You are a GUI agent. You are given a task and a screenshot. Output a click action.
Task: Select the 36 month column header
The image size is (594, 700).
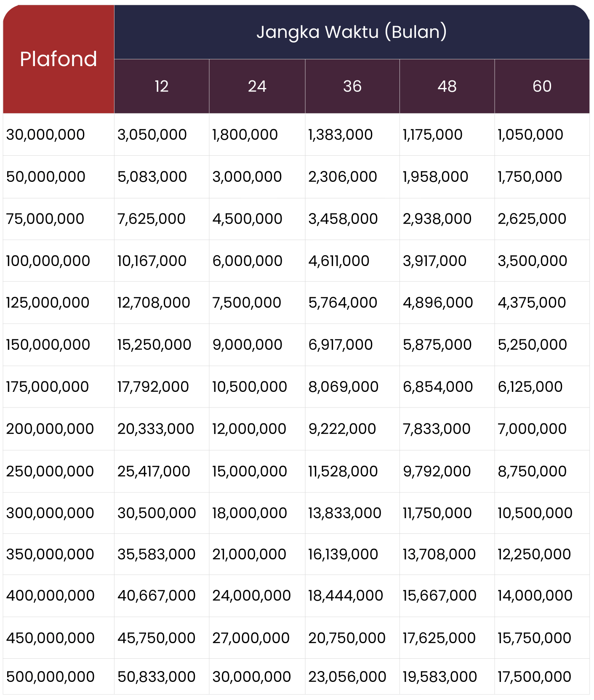(x=352, y=86)
